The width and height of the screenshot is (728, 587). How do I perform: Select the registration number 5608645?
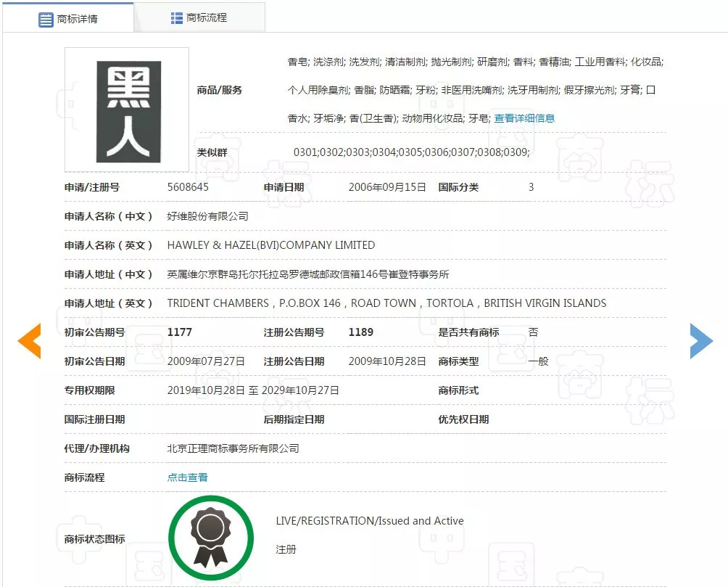click(x=189, y=186)
